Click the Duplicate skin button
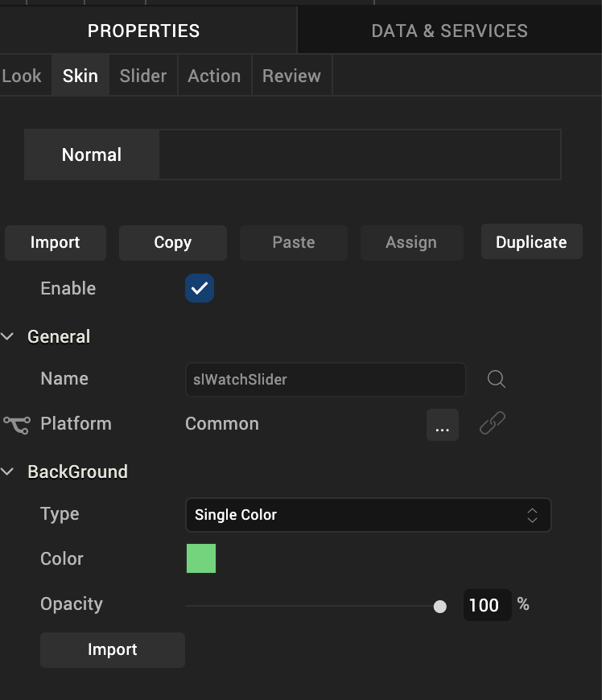Screen dimensions: 602x700 tap(531, 242)
